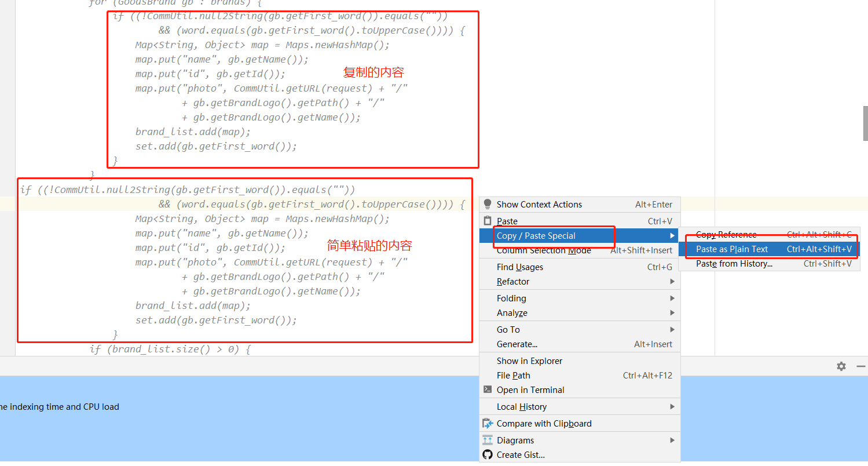The width and height of the screenshot is (868, 466).
Task: Click the gear icon in the bottom panel
Action: [841, 366]
